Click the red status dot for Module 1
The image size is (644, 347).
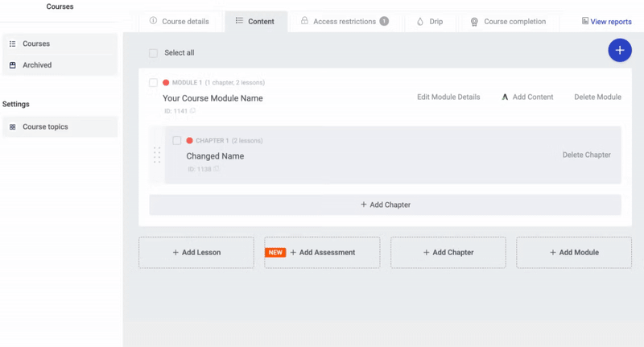point(166,83)
